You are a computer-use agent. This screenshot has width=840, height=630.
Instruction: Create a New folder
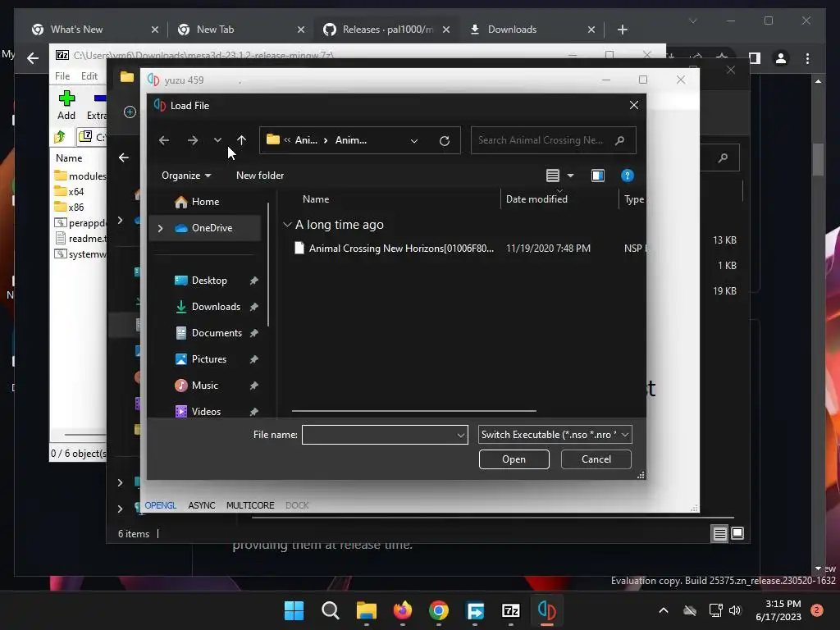pyautogui.click(x=260, y=176)
